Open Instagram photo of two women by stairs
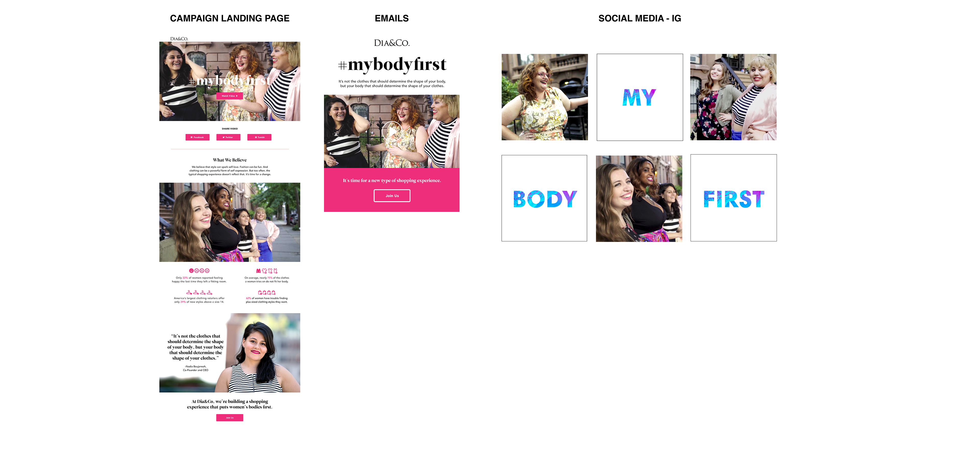 [733, 97]
